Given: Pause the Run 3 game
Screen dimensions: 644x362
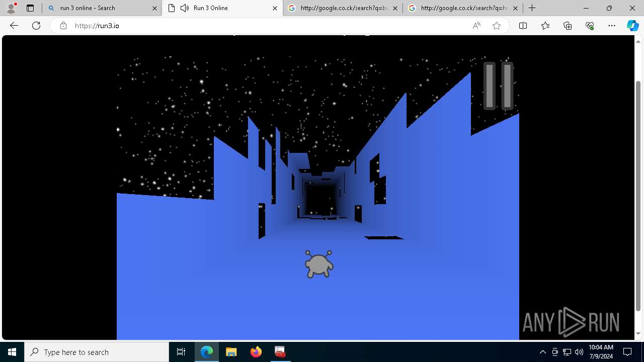Looking at the screenshot, I should click(x=498, y=86).
